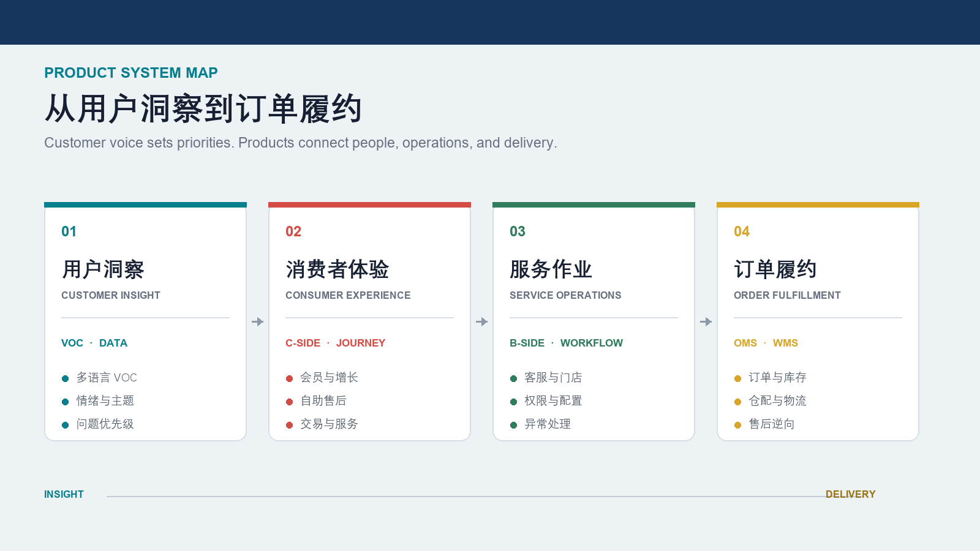Click the C-SIDE · JOURNEY tag line
Image resolution: width=980 pixels, height=551 pixels.
tap(336, 343)
